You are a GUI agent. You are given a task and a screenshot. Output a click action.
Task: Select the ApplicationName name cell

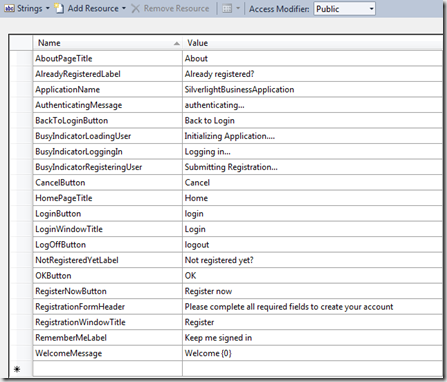(x=108, y=89)
